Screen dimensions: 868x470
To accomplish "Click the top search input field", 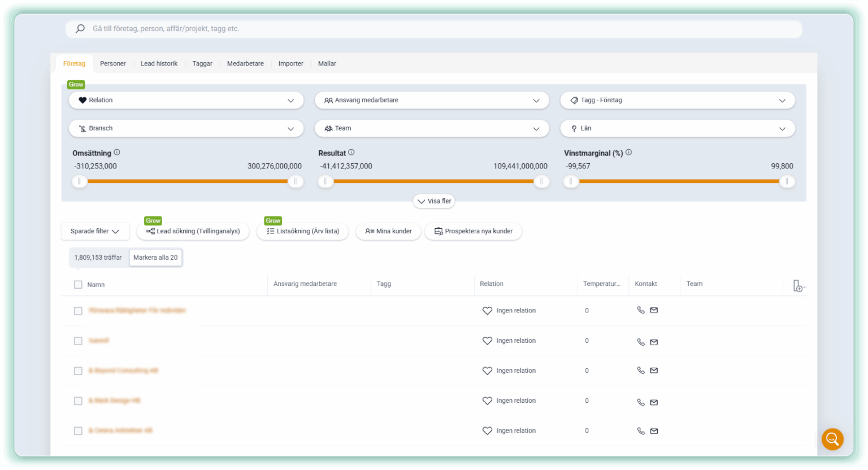I will [433, 29].
